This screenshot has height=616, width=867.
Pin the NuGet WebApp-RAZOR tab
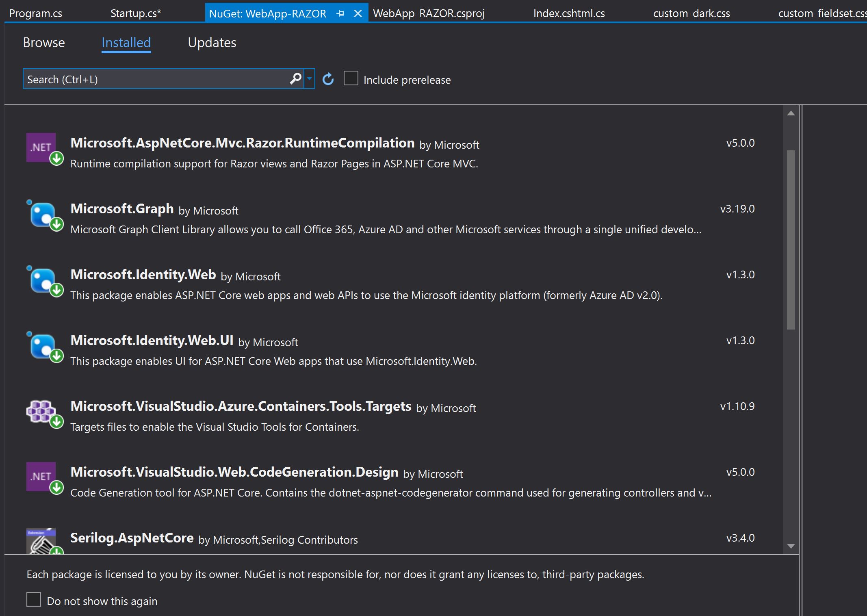(340, 13)
